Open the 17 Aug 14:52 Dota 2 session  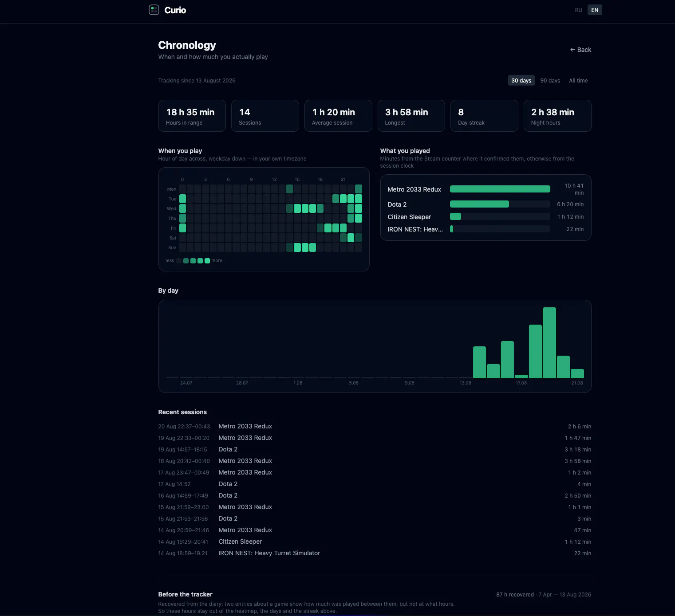click(x=375, y=484)
